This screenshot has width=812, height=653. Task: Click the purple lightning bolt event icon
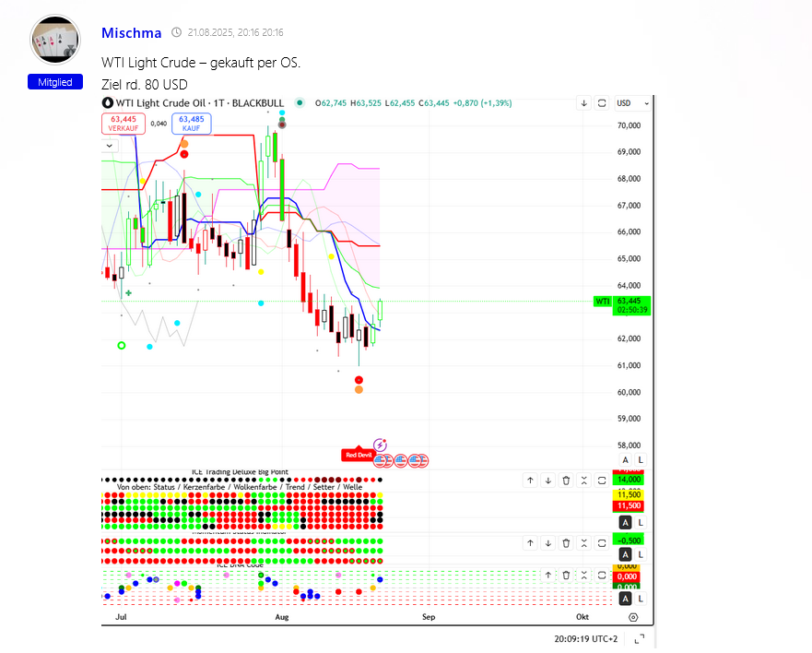pyautogui.click(x=380, y=444)
